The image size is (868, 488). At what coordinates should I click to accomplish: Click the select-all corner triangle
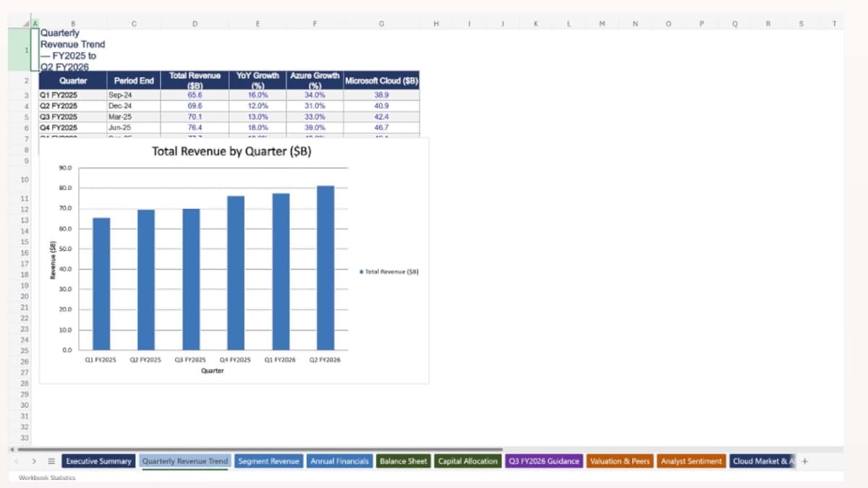[x=27, y=24]
